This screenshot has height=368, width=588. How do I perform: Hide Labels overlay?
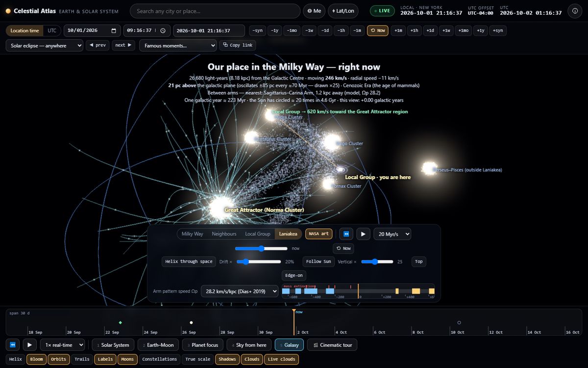point(105,359)
